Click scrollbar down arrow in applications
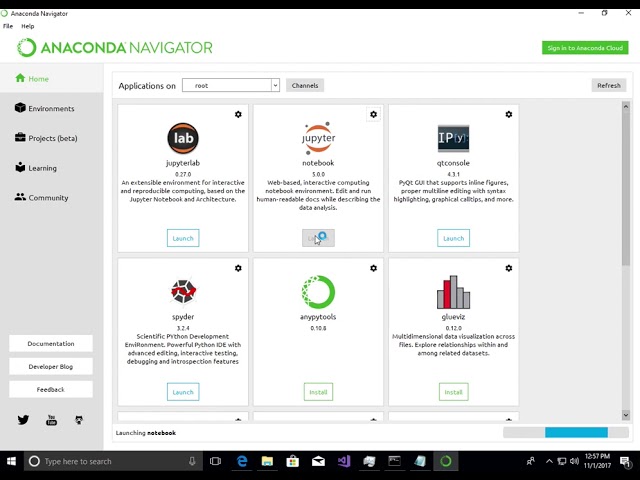640x480 pixels. tap(626, 415)
